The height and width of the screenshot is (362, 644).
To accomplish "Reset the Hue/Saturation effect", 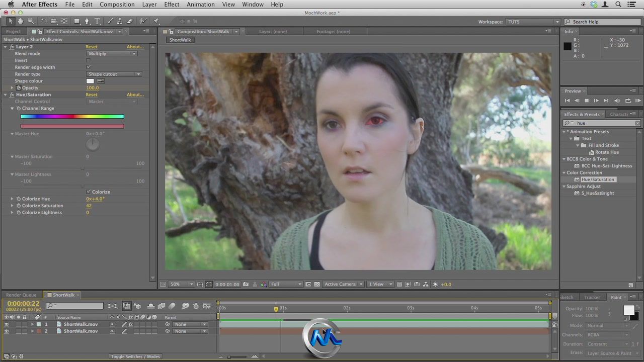I will 92,95.
